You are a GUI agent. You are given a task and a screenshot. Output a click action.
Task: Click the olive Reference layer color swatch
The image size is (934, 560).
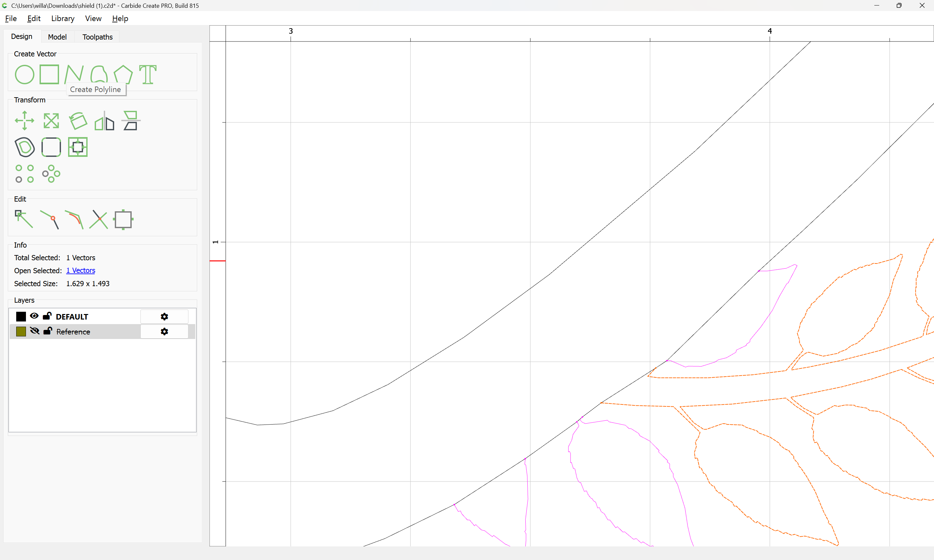21,331
